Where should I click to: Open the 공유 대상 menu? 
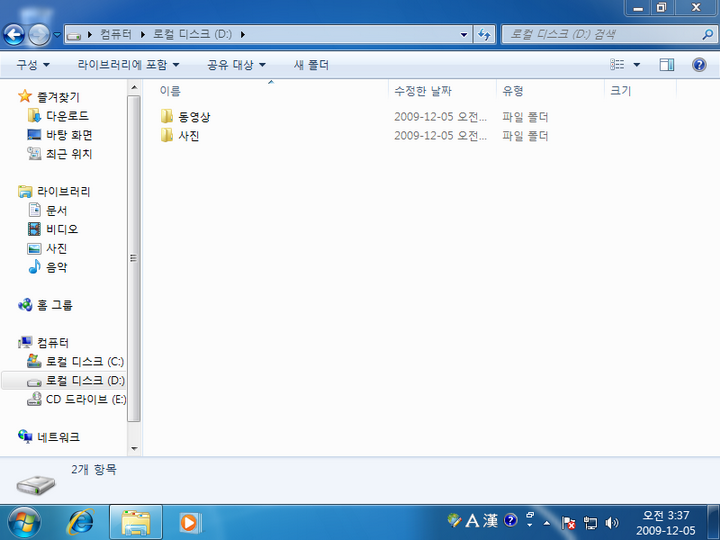point(236,65)
